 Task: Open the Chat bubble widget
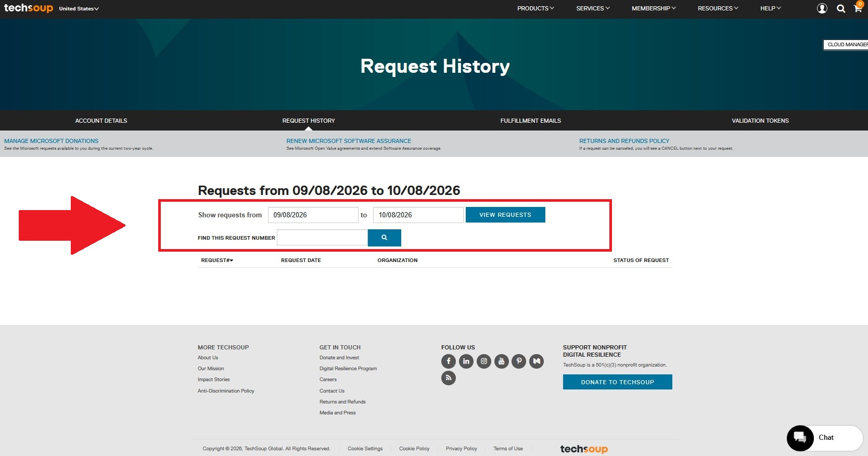point(825,438)
